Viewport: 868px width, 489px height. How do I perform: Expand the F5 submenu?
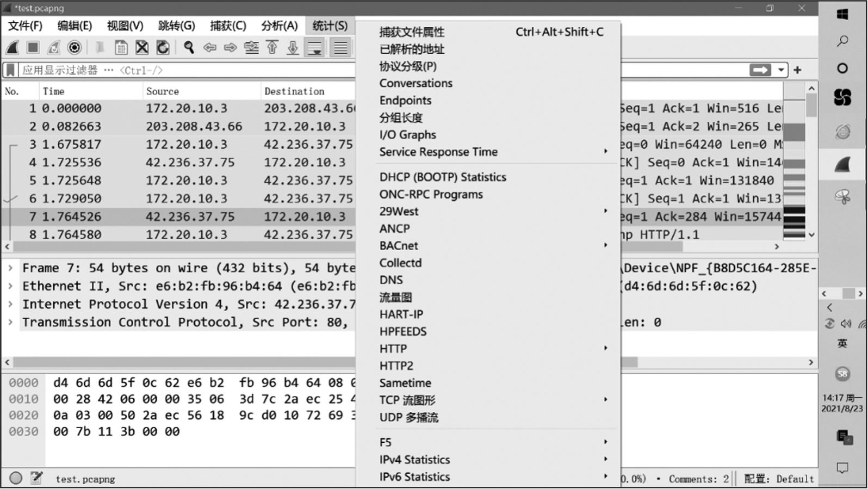coord(488,443)
